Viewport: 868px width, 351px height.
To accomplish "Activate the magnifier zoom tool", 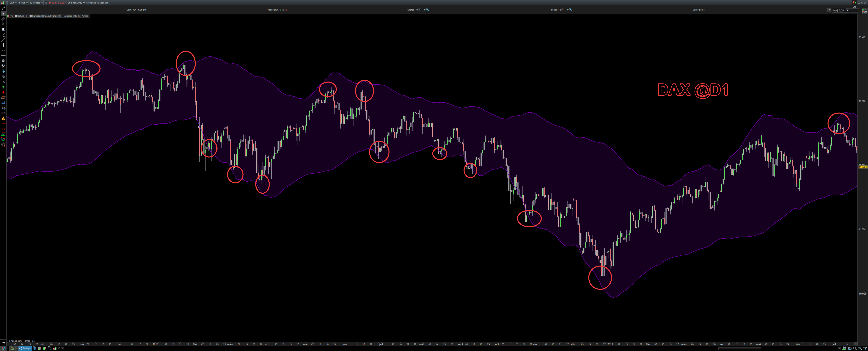I will coord(3,24).
